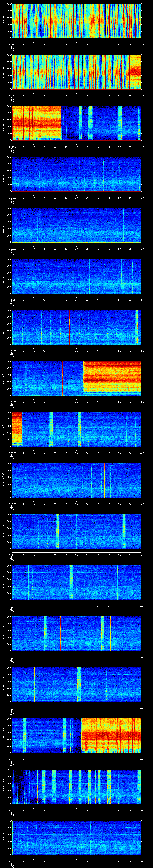153x868 pixels.
Task: Click the spectrogram panel starting at 8:02:00
Action: click(77, 72)
